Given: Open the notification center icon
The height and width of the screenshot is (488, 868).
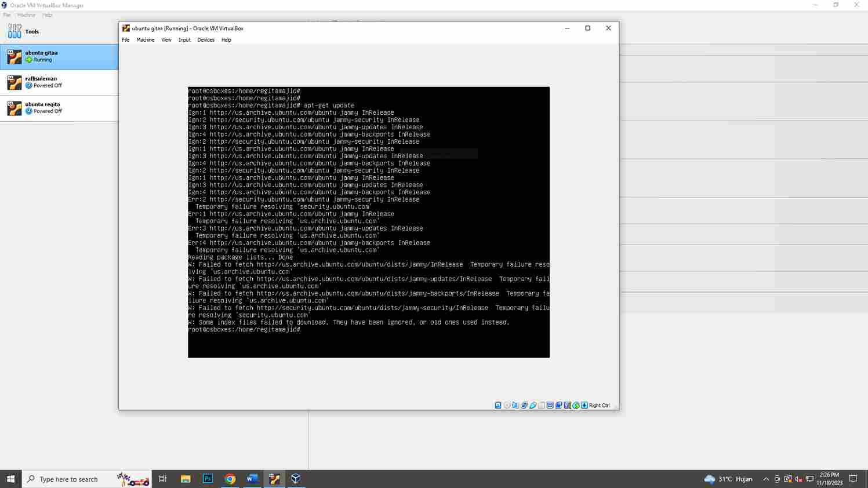Looking at the screenshot, I should point(853,479).
